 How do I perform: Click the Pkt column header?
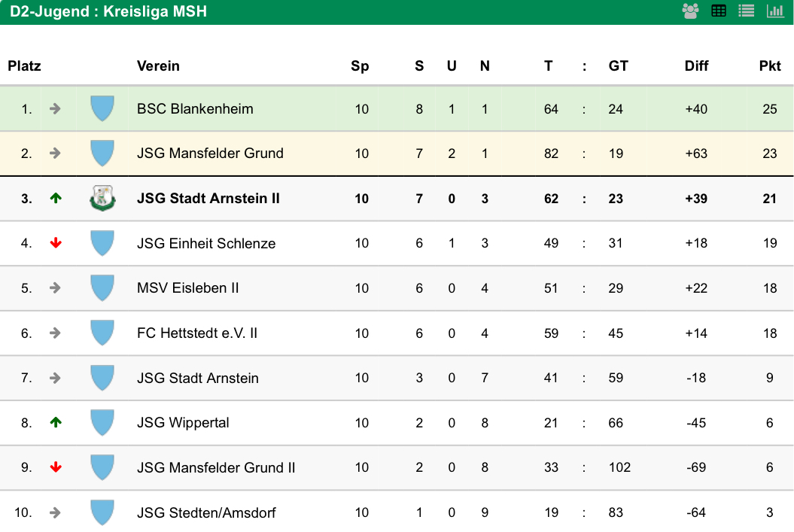coord(770,65)
